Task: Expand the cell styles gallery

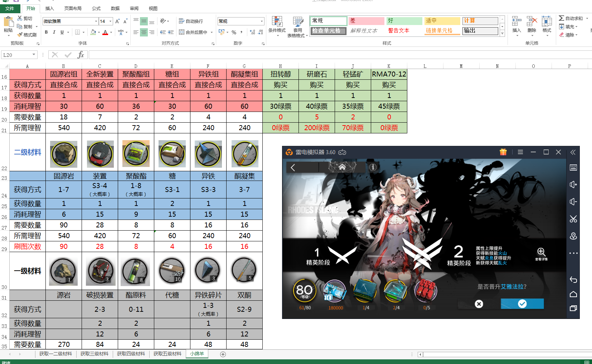Action: tap(502, 33)
